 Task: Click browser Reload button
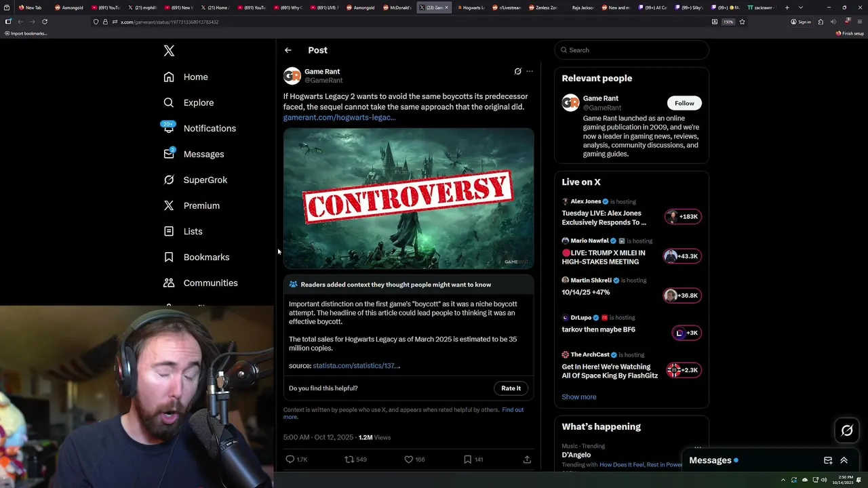[45, 22]
